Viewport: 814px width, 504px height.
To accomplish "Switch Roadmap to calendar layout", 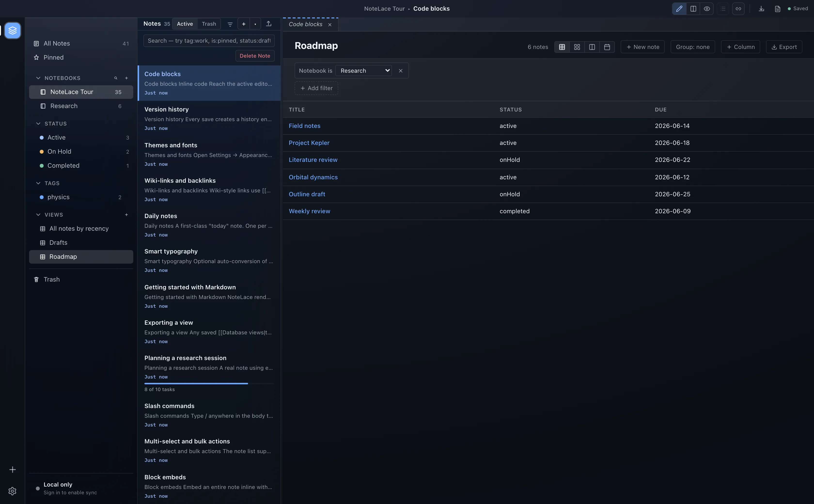I will (x=607, y=47).
